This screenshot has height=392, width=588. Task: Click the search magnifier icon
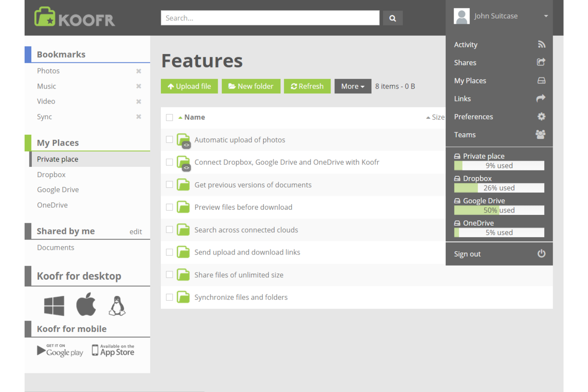[393, 18]
